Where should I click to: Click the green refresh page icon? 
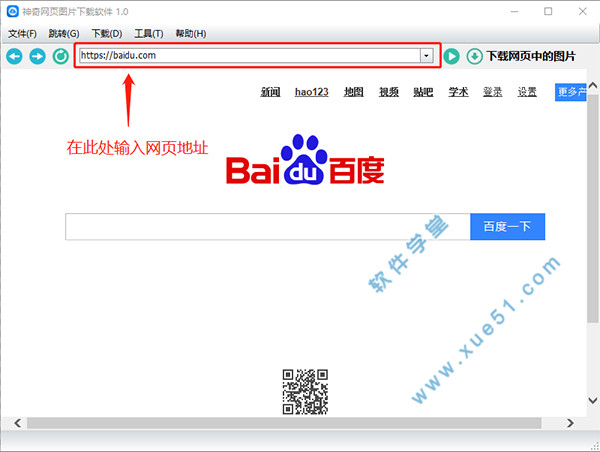(x=60, y=57)
